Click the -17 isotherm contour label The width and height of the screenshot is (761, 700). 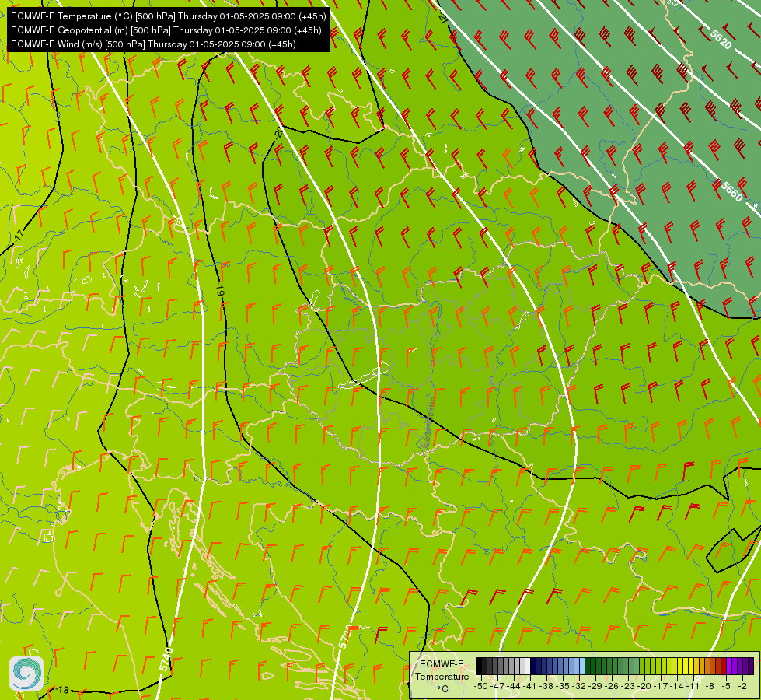click(19, 236)
